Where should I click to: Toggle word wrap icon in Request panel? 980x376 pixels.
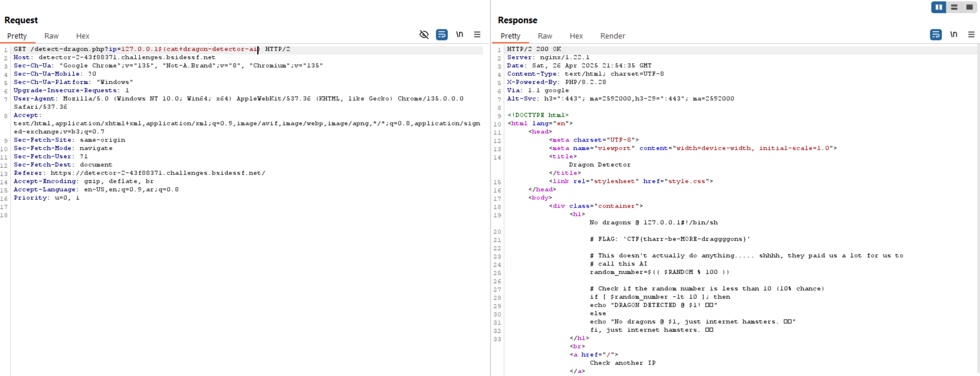(x=441, y=35)
